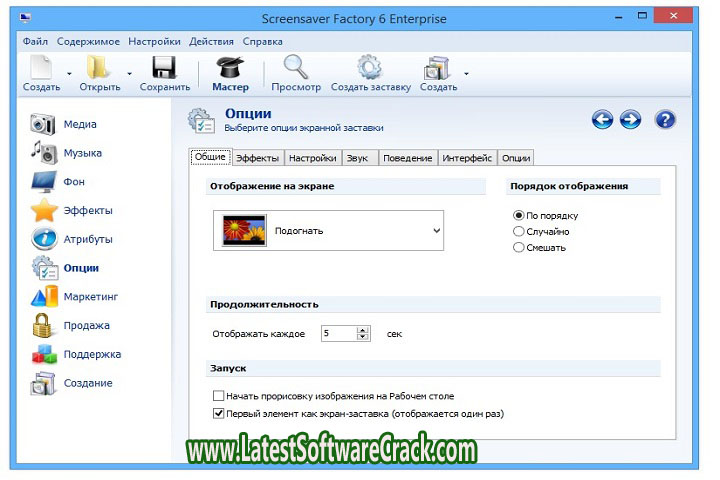Image resolution: width=720 pixels, height=480 pixels.
Task: Maximize the Screensaver Factory window
Action: tap(642, 17)
